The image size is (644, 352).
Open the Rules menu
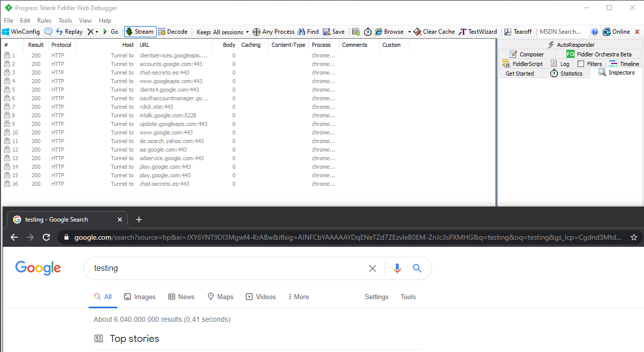(x=44, y=21)
